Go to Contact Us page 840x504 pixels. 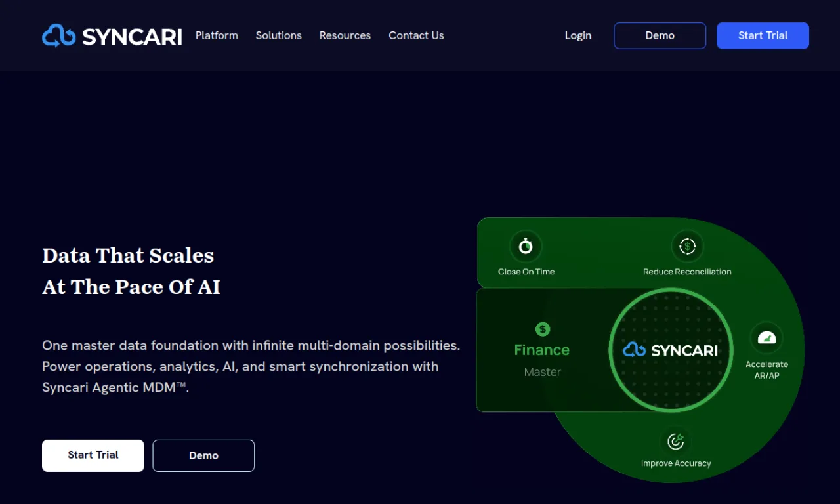(x=416, y=35)
